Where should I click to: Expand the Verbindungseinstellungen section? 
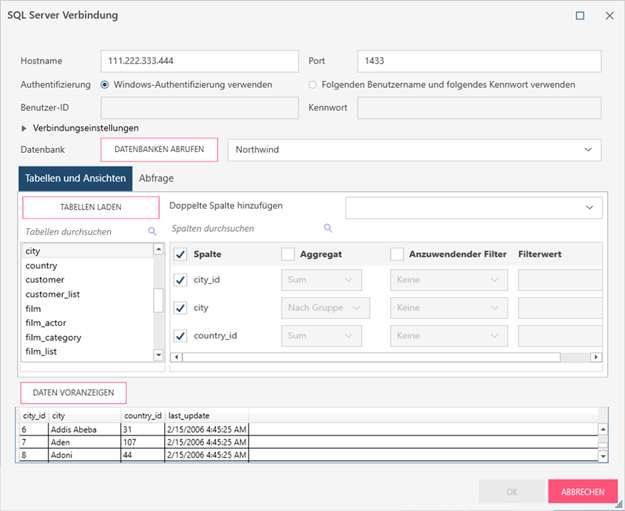pos(25,128)
